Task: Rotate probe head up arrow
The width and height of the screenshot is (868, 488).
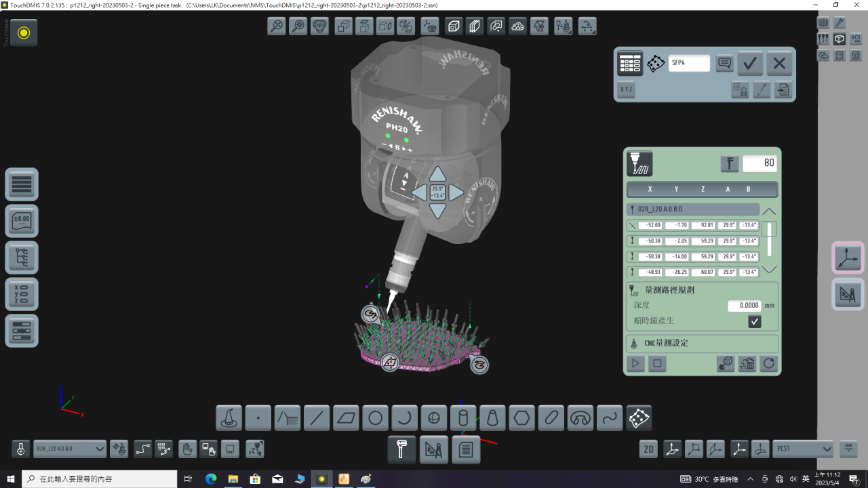Action: click(x=438, y=174)
